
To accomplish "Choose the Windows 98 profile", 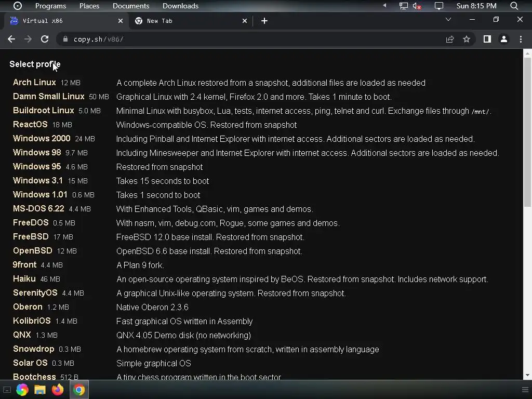I will [x=37, y=152].
